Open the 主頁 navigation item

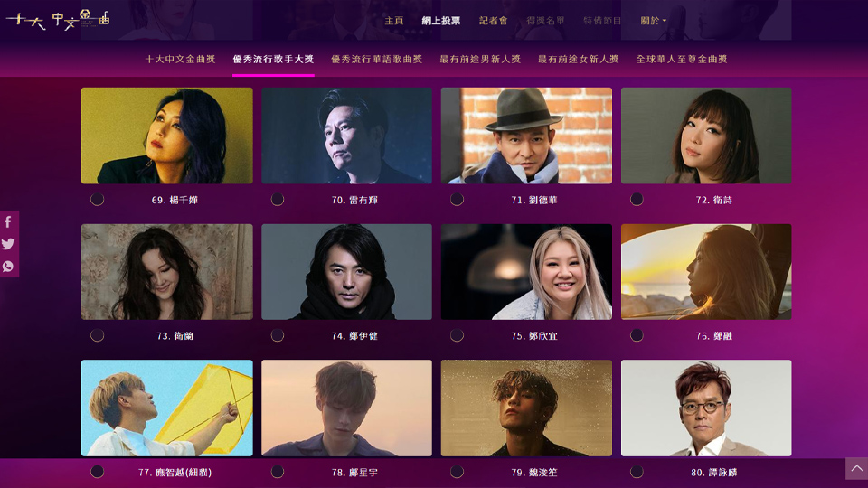coord(394,21)
